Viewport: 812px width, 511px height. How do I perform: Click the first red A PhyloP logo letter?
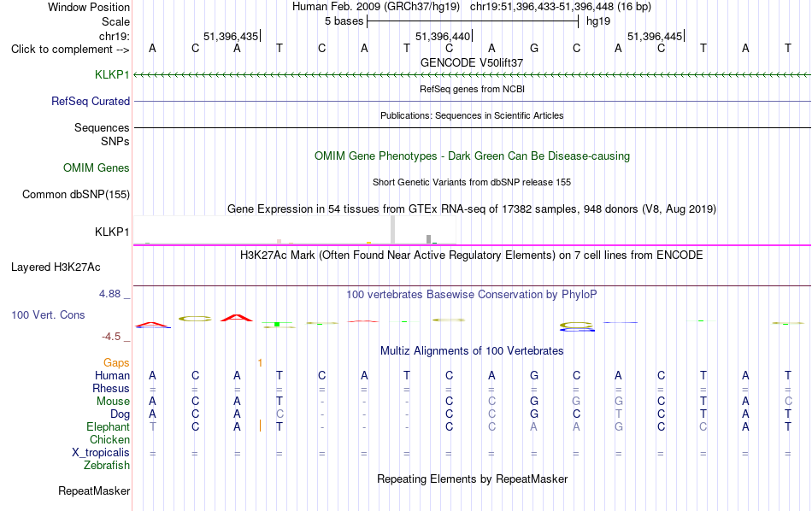tap(152, 325)
